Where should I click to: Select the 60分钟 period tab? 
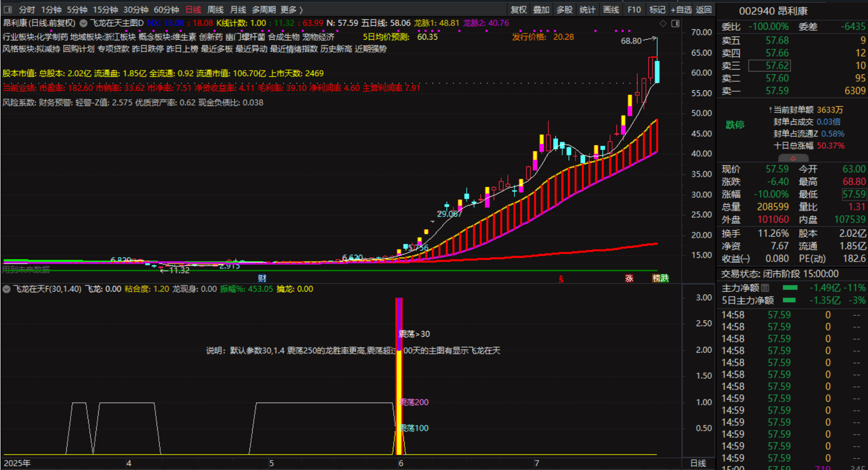point(166,10)
